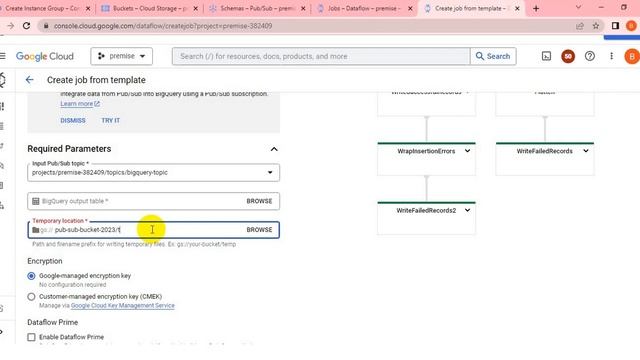This screenshot has width=640, height=360.
Task: Open the Input Pub/Sub topic dropdown
Action: point(153,172)
